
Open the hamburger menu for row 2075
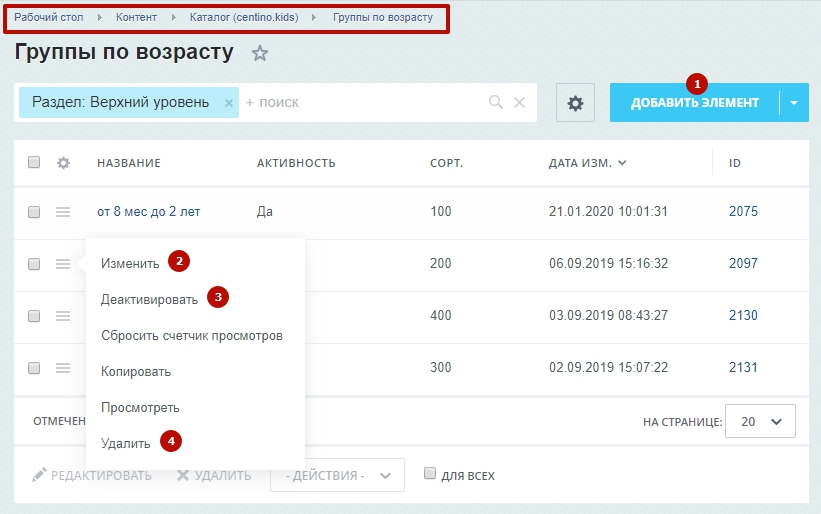[x=63, y=212]
